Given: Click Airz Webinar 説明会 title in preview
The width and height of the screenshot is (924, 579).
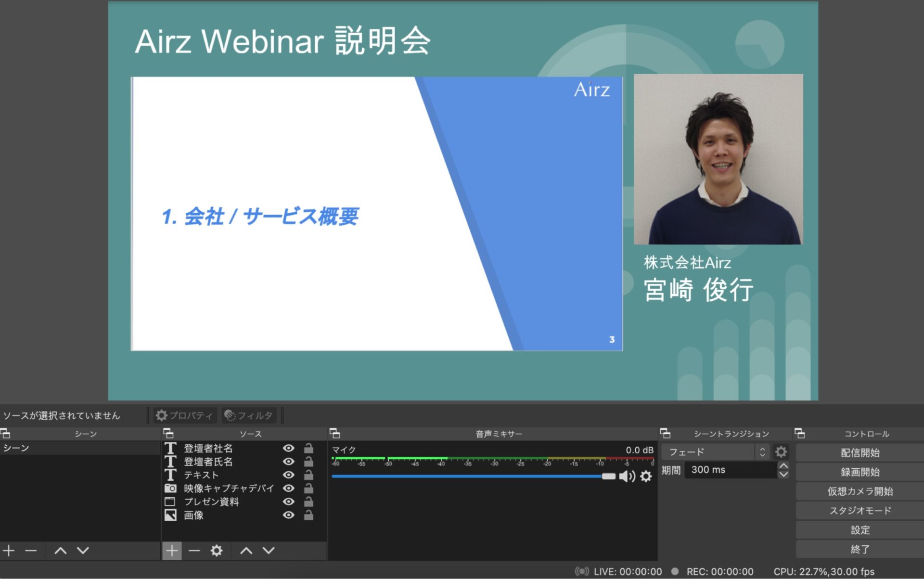Looking at the screenshot, I should point(282,41).
